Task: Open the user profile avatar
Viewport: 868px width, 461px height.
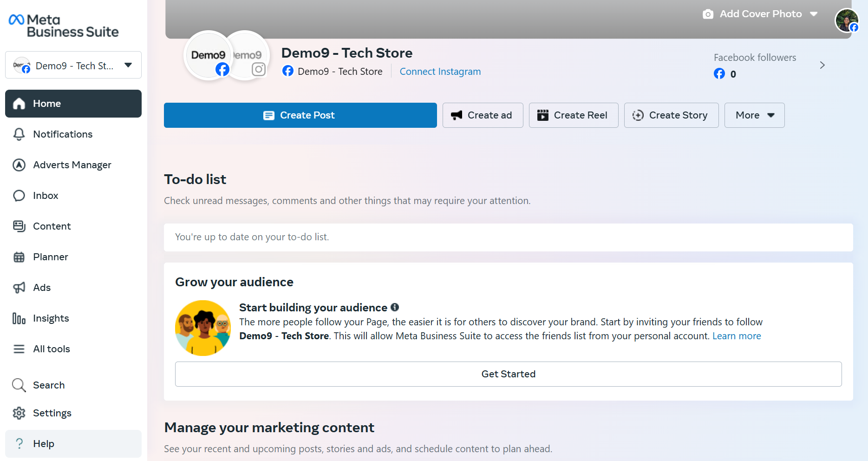Action: pyautogui.click(x=847, y=21)
